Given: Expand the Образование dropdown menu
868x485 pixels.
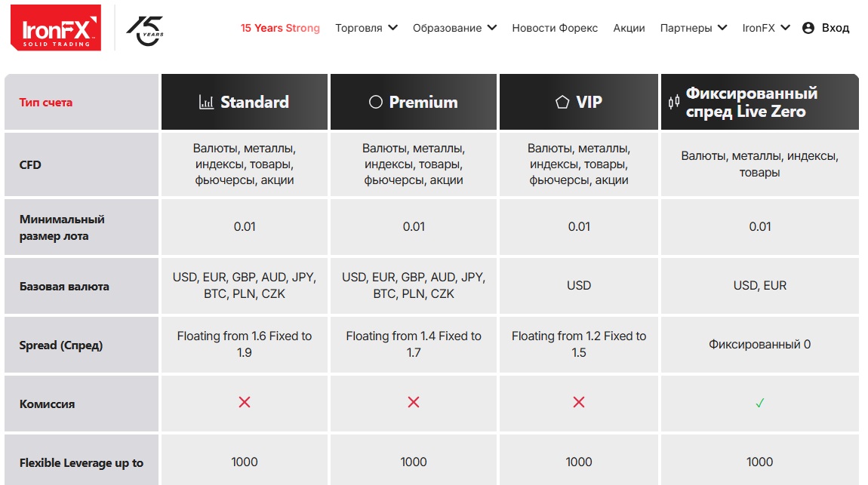Looking at the screenshot, I should [454, 28].
